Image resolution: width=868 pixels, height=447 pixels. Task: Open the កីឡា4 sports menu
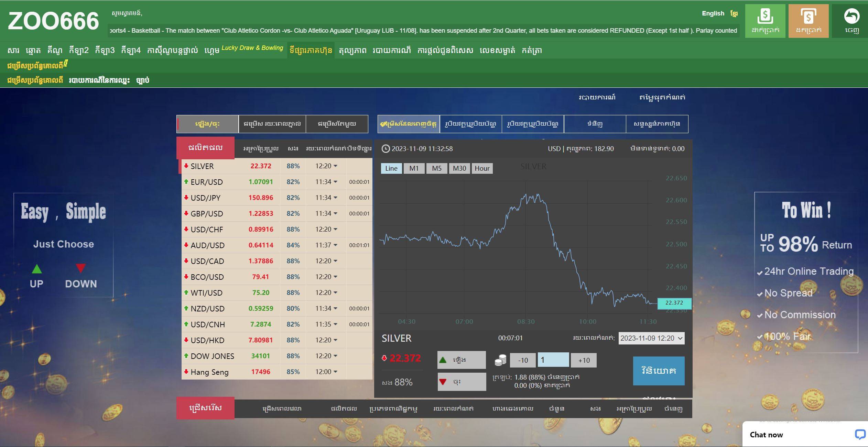(x=131, y=51)
